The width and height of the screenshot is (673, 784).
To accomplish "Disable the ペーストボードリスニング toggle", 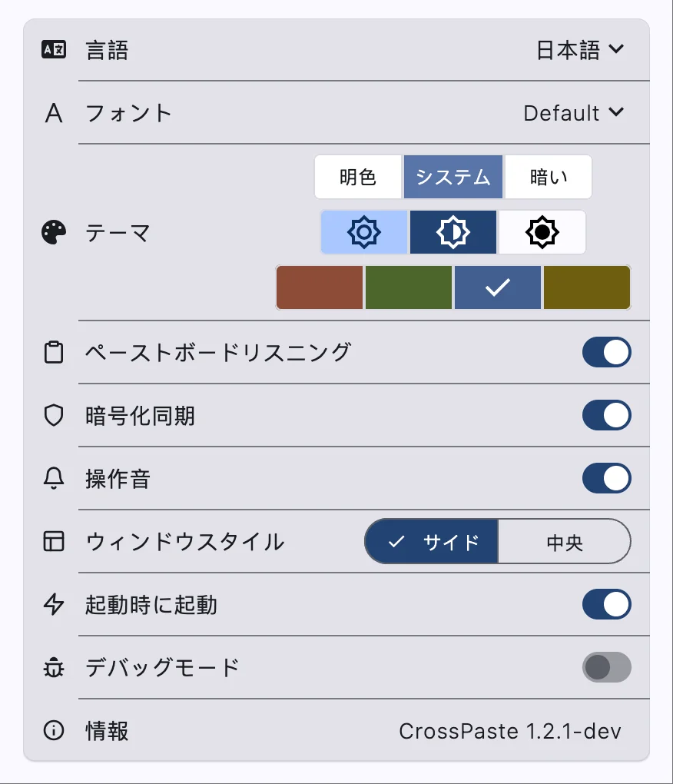I will click(607, 352).
